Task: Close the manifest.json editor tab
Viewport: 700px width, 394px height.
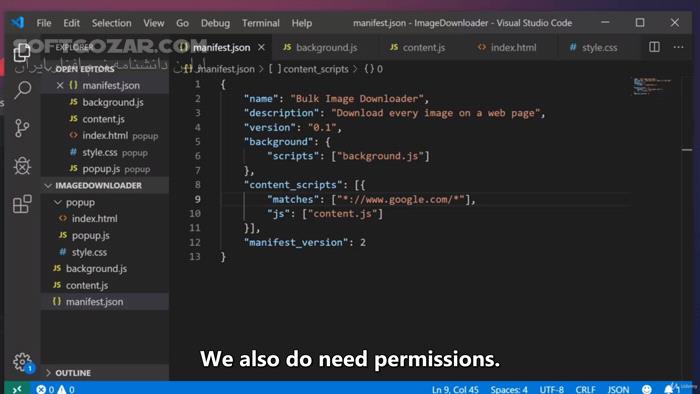Action: click(x=262, y=47)
